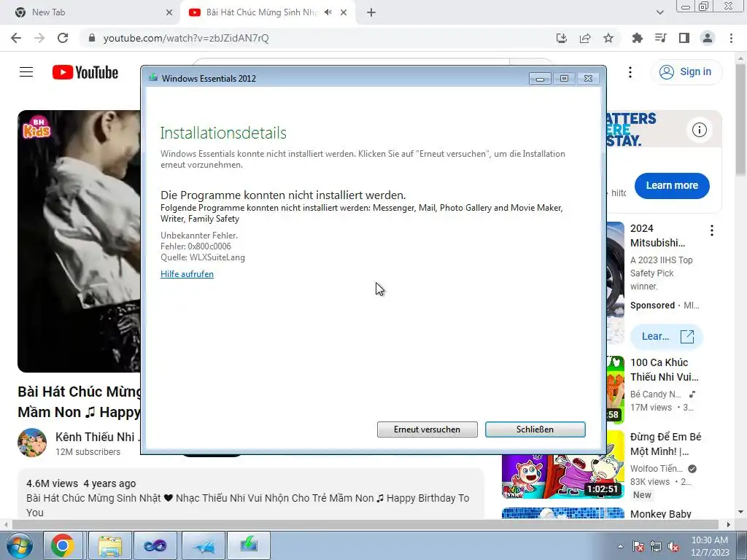
Task: Click the address bar URL
Action: pyautogui.click(x=186, y=38)
